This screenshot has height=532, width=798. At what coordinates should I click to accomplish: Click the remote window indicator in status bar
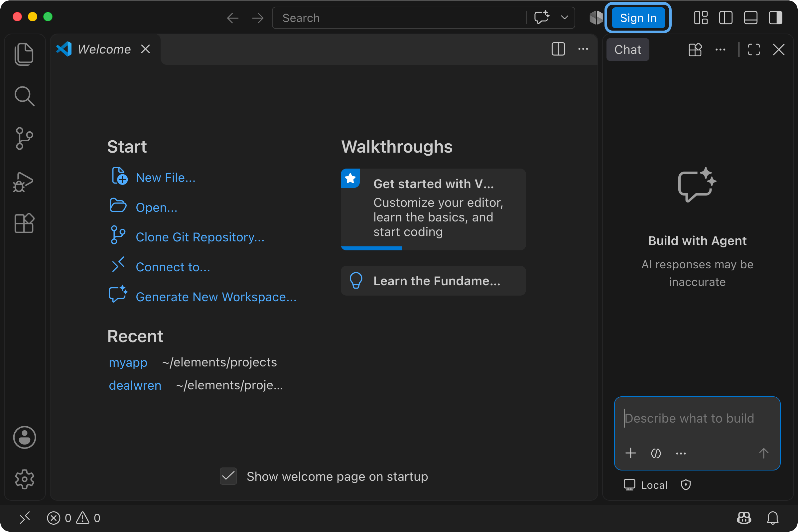tap(25, 518)
